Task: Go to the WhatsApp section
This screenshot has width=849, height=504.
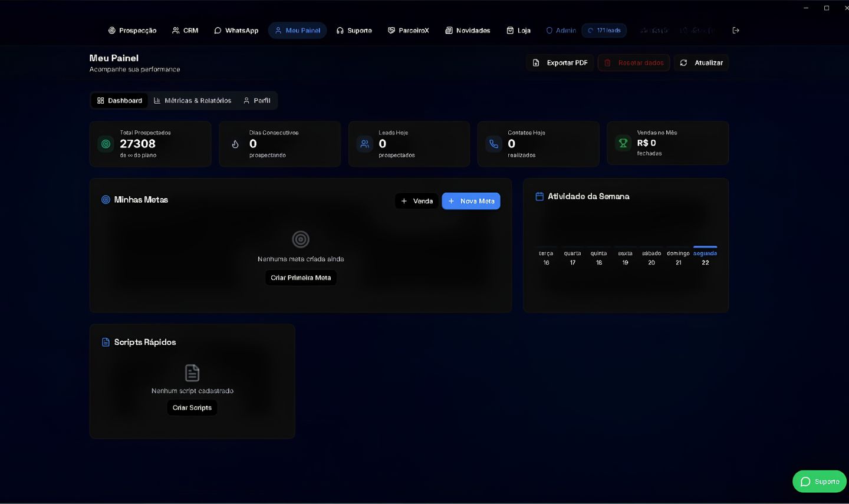Action: 236,31
